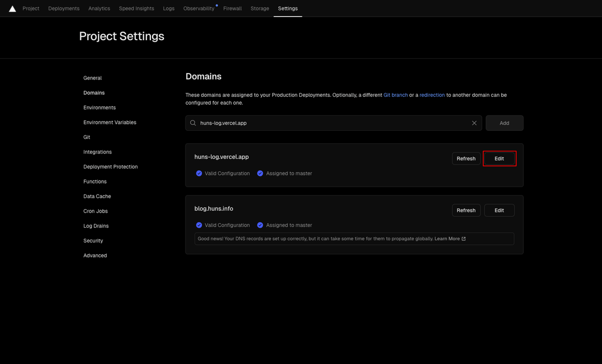This screenshot has height=364, width=602.
Task: Refresh the blog.huns.info domain
Action: point(466,210)
